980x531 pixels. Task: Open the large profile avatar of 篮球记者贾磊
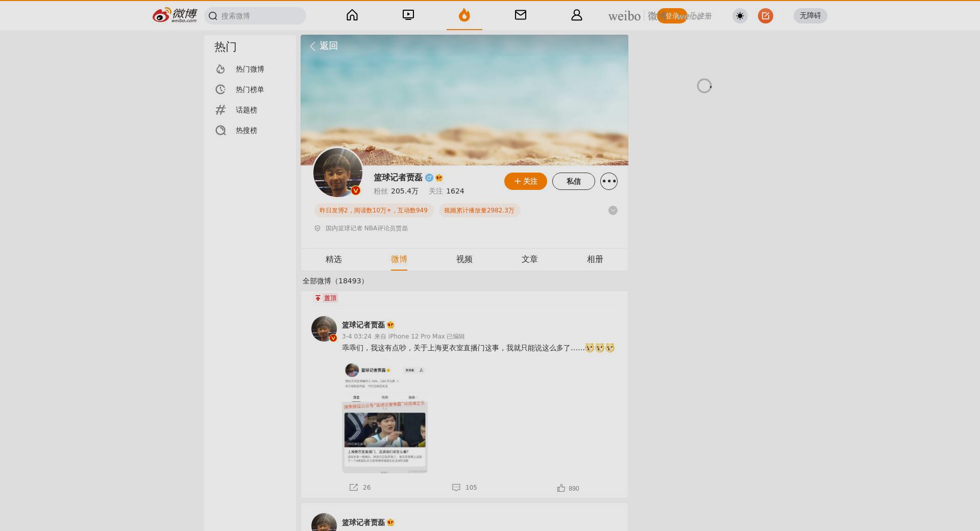pos(338,173)
